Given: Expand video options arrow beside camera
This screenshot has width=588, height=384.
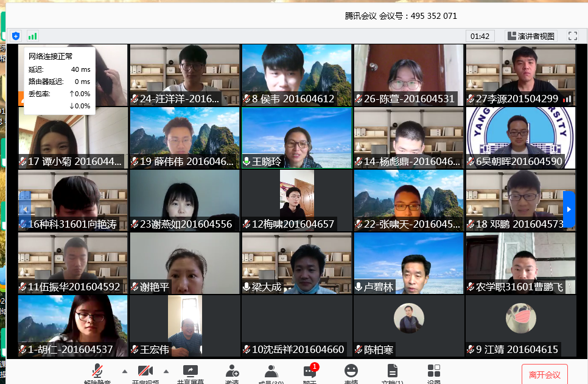Looking at the screenshot, I should 166,371.
